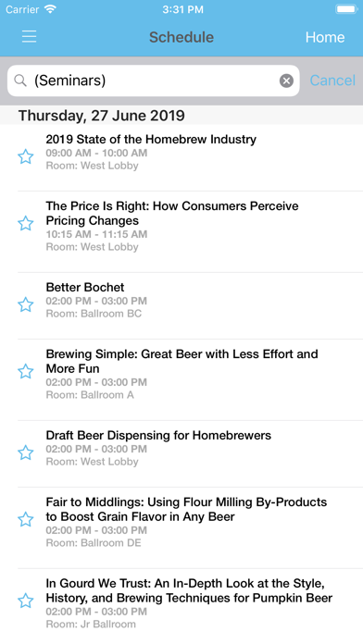The image size is (363, 644).
Task: Toggle the star for Better Bochet
Action: pyautogui.click(x=26, y=304)
